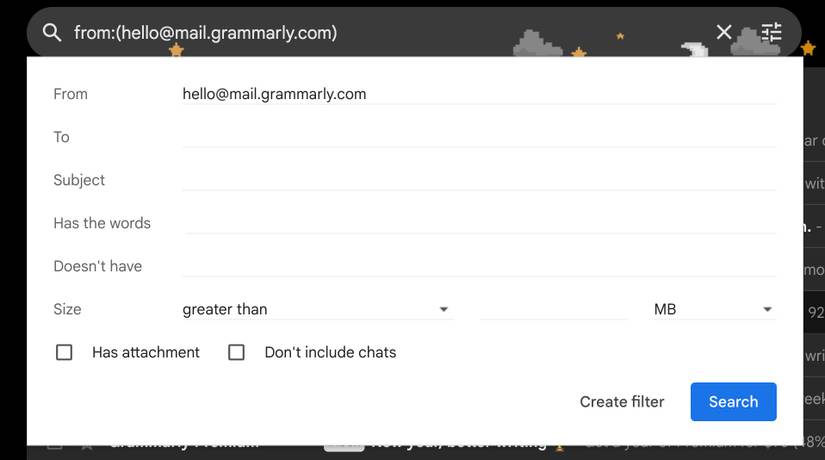The width and height of the screenshot is (825, 460).
Task: Click the magnifying glass search icon
Action: click(x=52, y=33)
